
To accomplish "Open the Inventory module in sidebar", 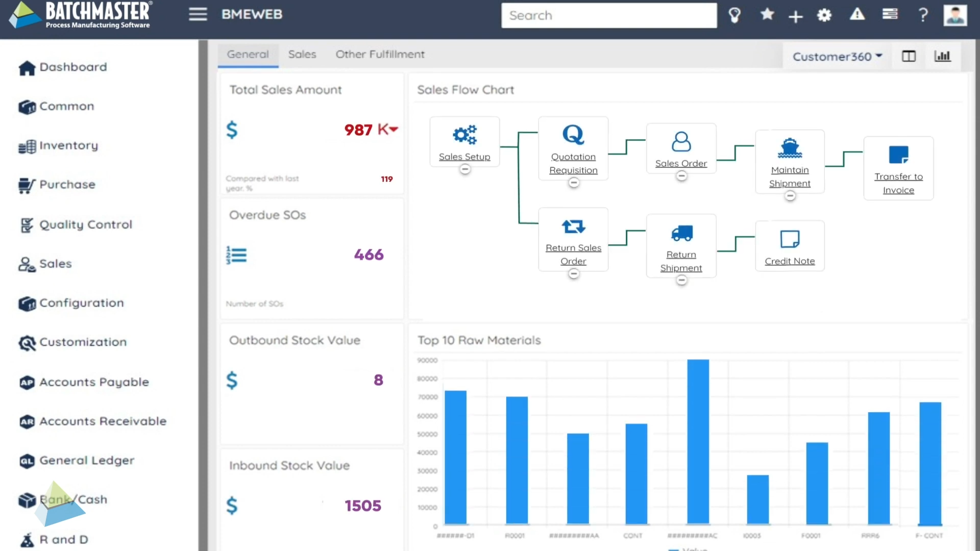I will point(68,146).
